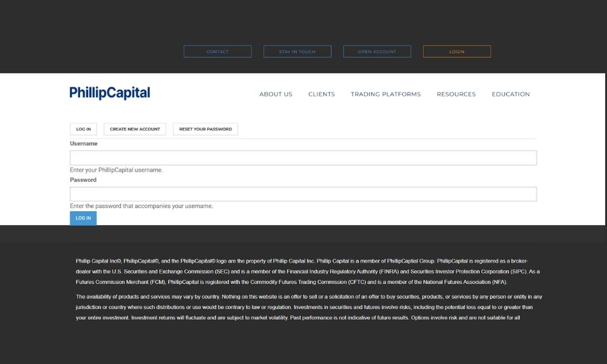607x364 pixels.
Task: Click the Password field label
Action: pyautogui.click(x=83, y=180)
